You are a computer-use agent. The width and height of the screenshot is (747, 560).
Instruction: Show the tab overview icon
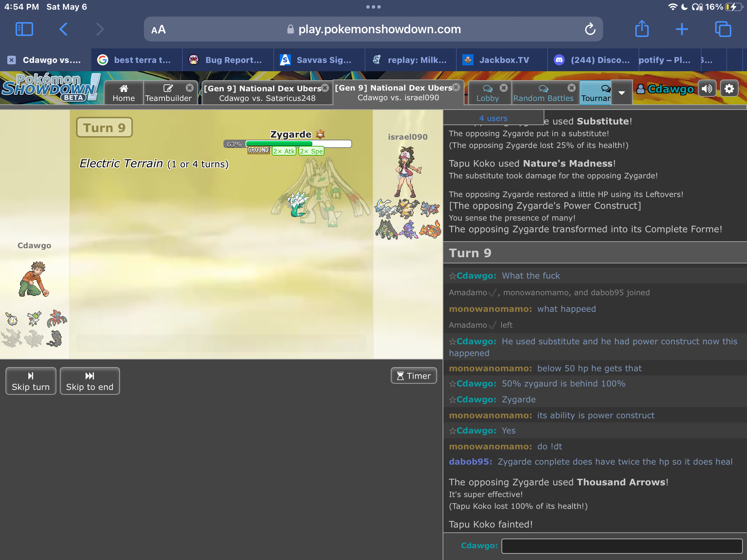click(x=723, y=29)
